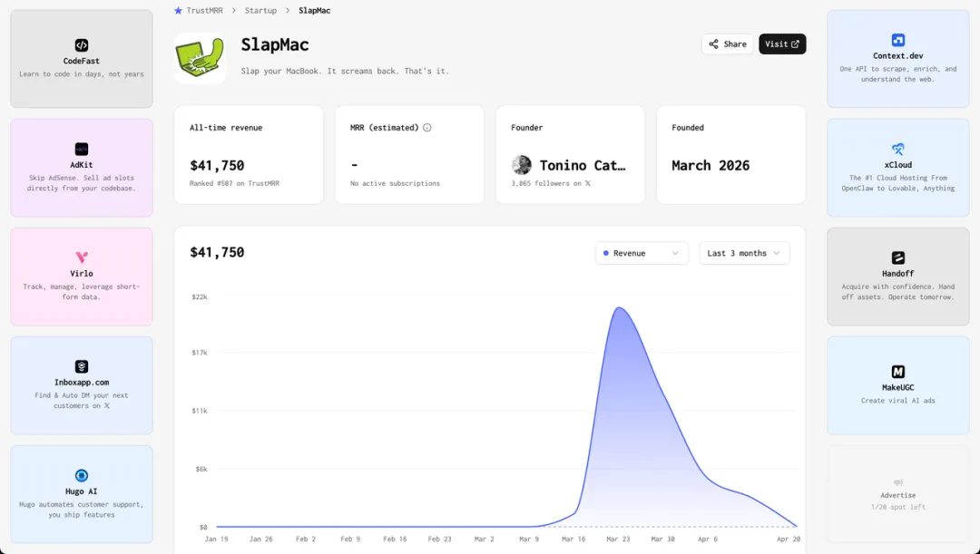Click the Hugo AI blue circle icon
Viewport: 980px width, 554px height.
point(82,475)
